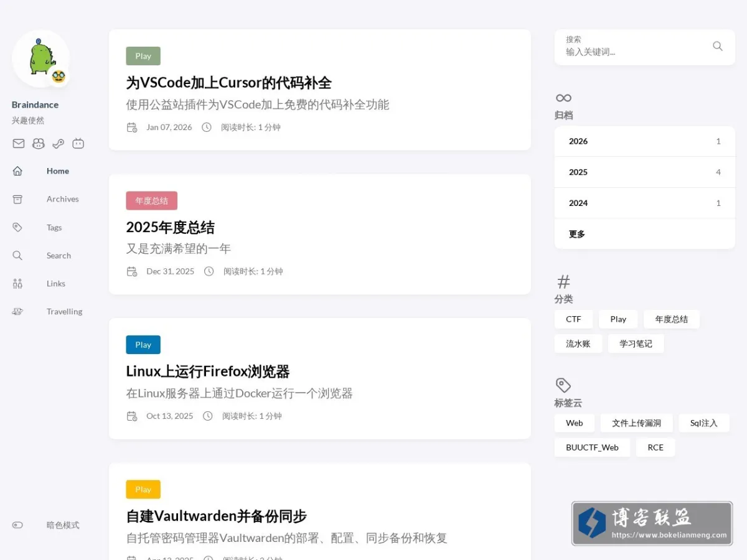The width and height of the screenshot is (747, 560).
Task: Toggle 暗色模式 dark mode switch
Action: [x=17, y=525]
